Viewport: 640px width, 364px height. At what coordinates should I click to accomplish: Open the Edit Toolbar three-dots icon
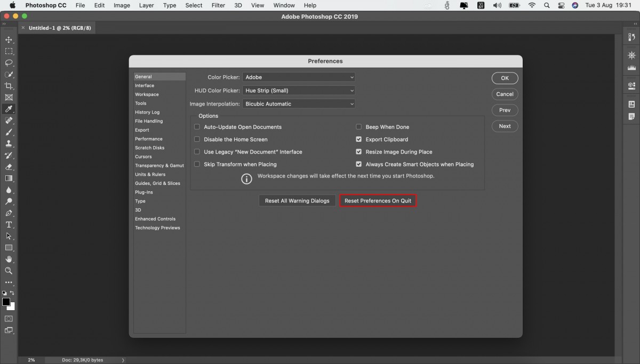click(9, 282)
